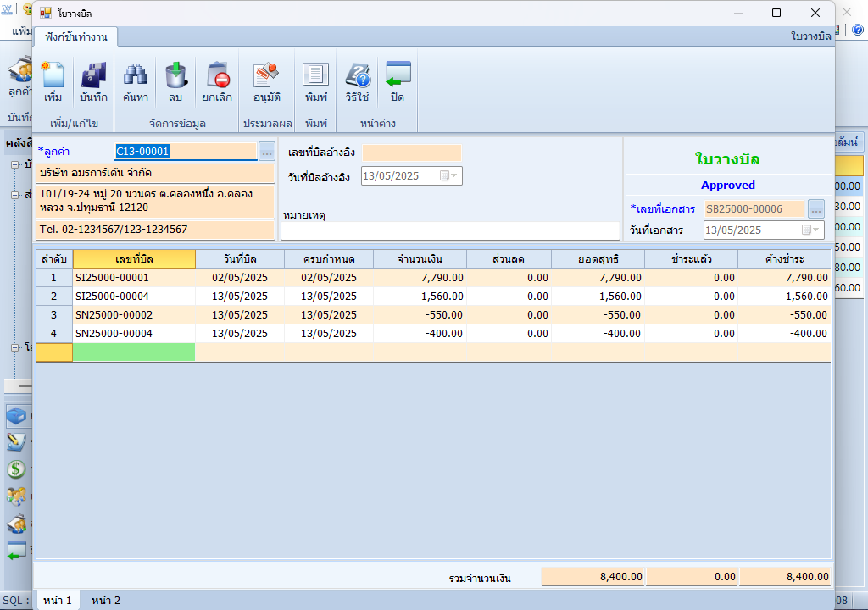868x610 pixels.
Task: Click the หมายเหตุ remarks input field
Action: [x=450, y=230]
